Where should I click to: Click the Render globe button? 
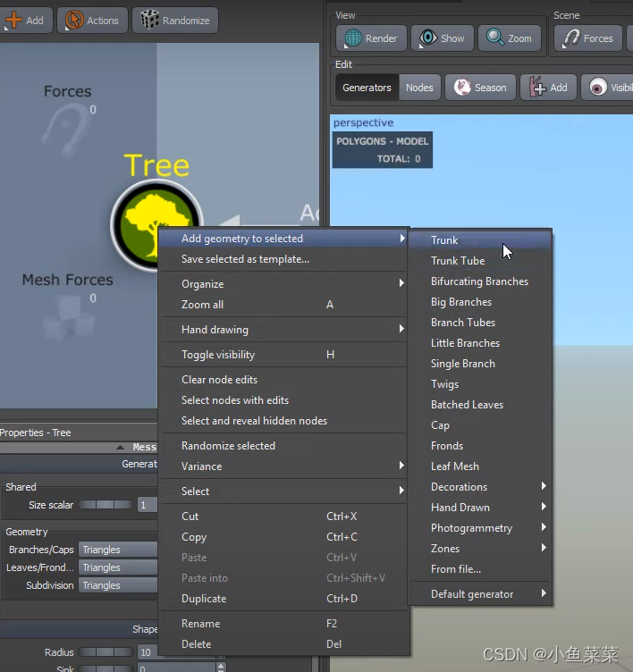pyautogui.click(x=371, y=38)
